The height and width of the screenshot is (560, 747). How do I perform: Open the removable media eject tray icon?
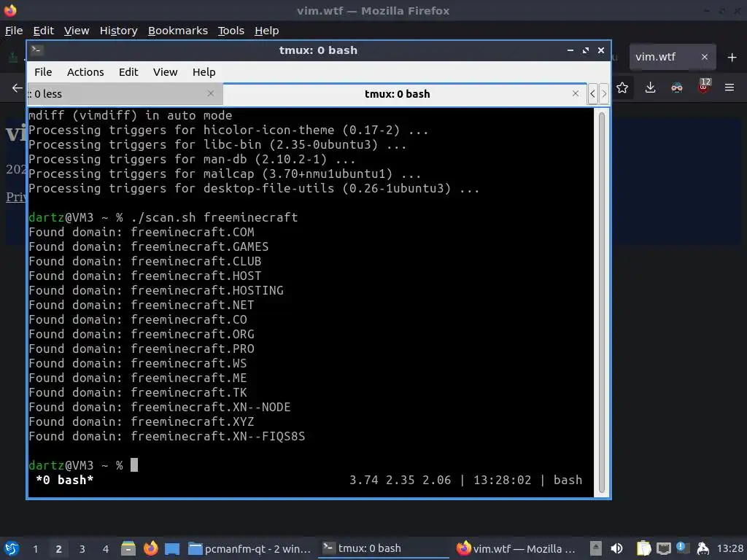(x=595, y=548)
